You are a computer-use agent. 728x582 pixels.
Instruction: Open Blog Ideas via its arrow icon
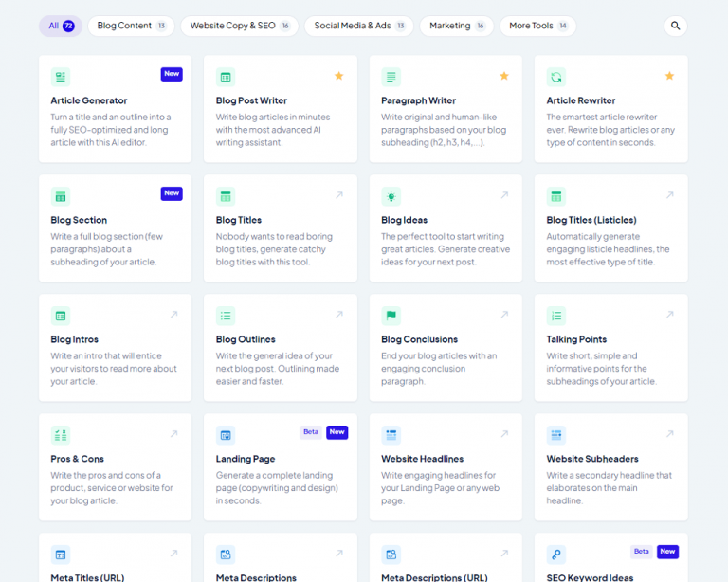[x=504, y=195]
